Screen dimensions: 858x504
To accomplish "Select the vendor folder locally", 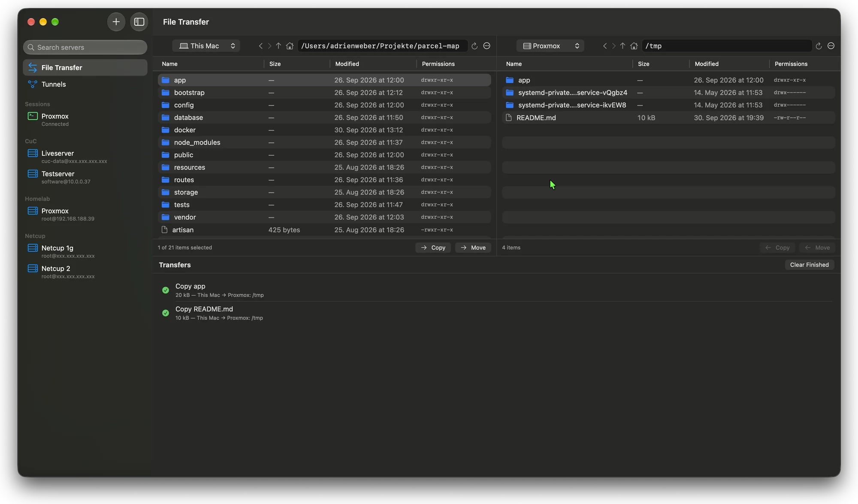I will point(324,217).
